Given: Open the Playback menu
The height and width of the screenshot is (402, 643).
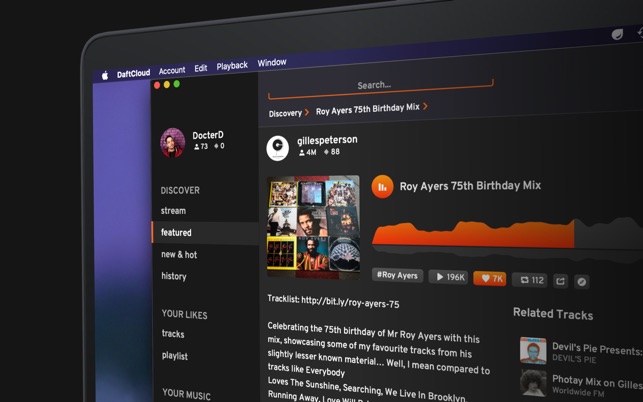Looking at the screenshot, I should click(x=232, y=66).
